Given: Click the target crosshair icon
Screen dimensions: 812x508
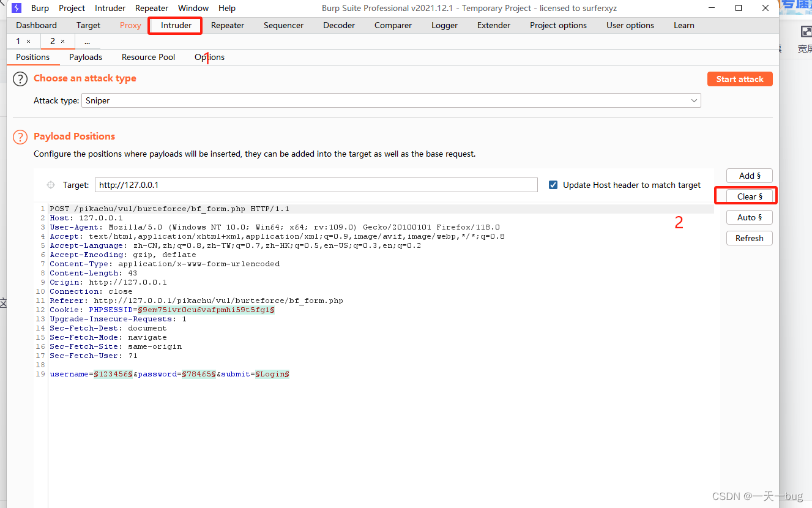Looking at the screenshot, I should 51,185.
